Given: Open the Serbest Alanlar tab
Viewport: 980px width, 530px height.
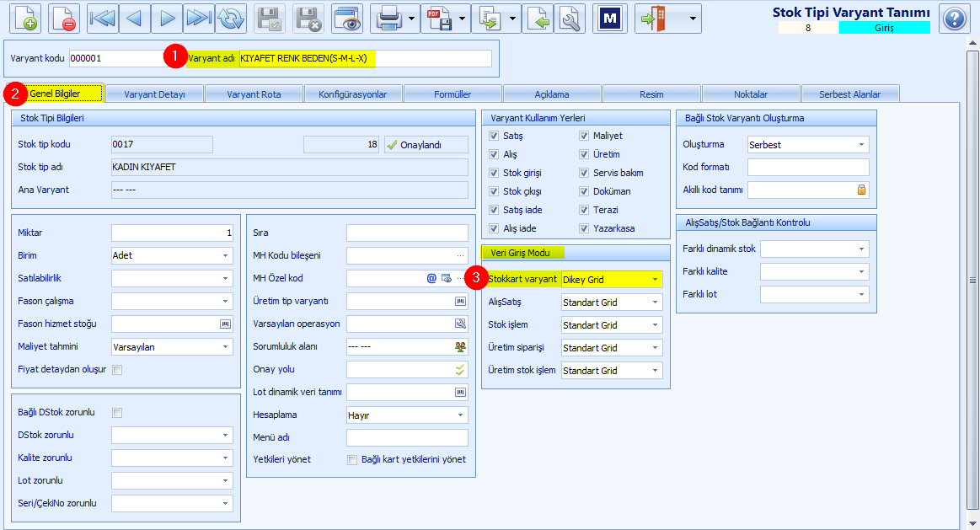Looking at the screenshot, I should pyautogui.click(x=850, y=94).
